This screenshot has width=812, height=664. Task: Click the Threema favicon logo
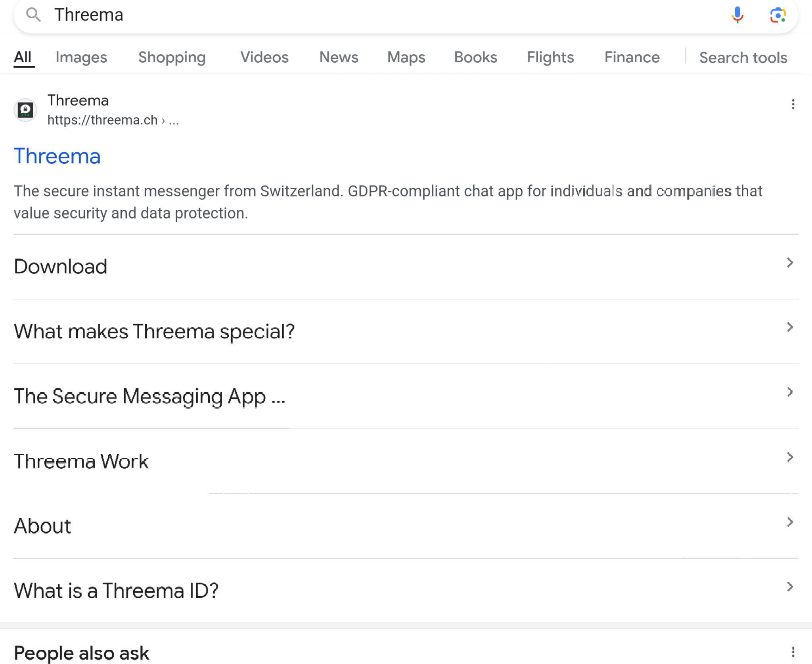[25, 110]
